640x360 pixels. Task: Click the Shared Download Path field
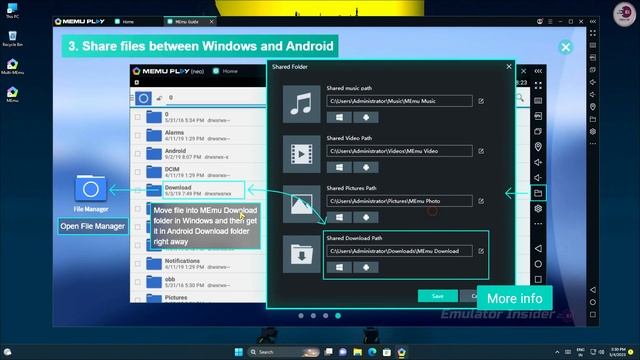399,251
